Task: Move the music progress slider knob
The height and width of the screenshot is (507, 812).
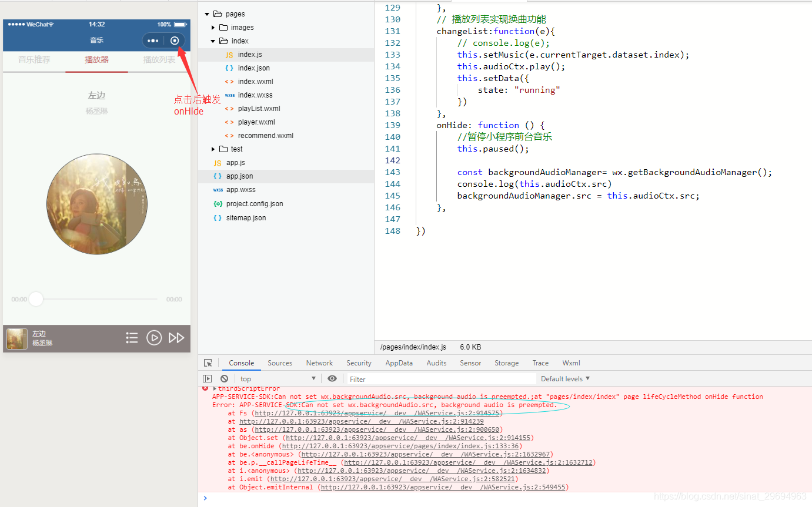Action: coord(36,299)
